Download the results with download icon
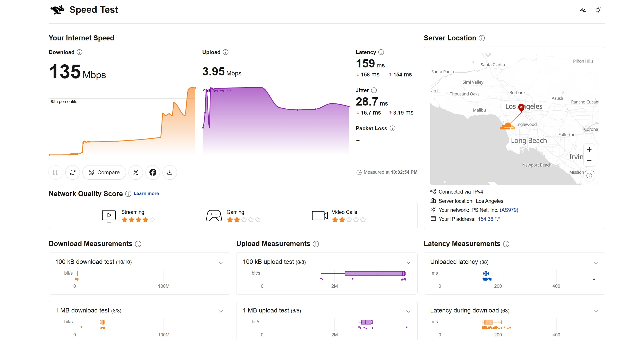The height and width of the screenshot is (340, 644). click(x=170, y=172)
